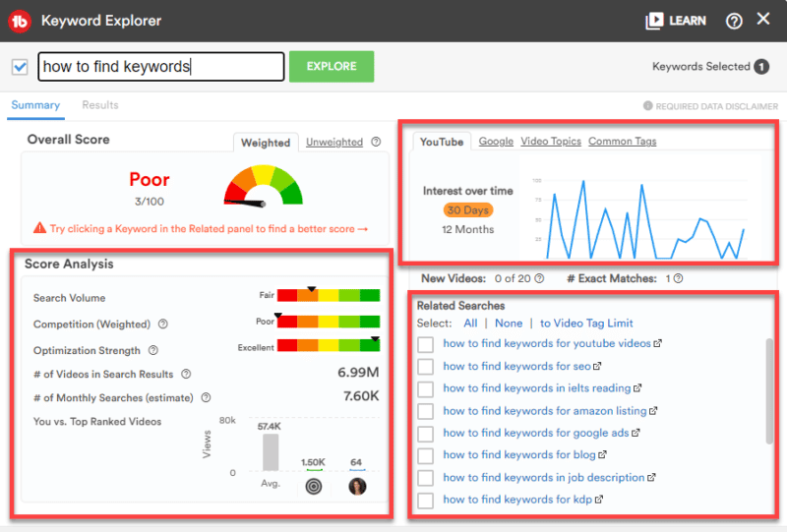Click the target icon under the 1.50K bar
Image resolution: width=787 pixels, height=532 pixels.
[314, 487]
